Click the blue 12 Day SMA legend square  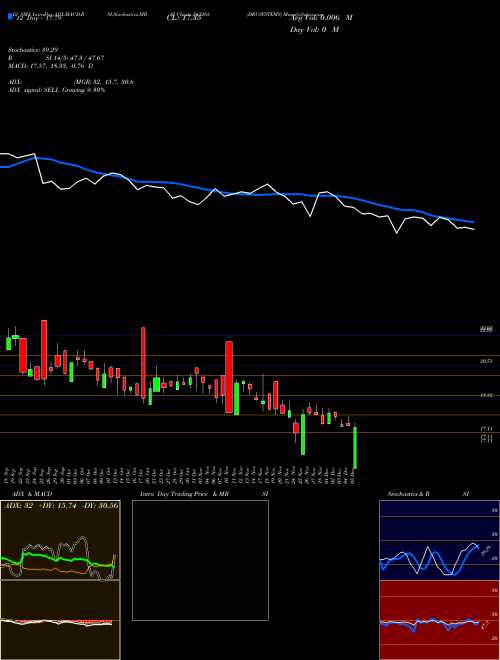(10, 17)
